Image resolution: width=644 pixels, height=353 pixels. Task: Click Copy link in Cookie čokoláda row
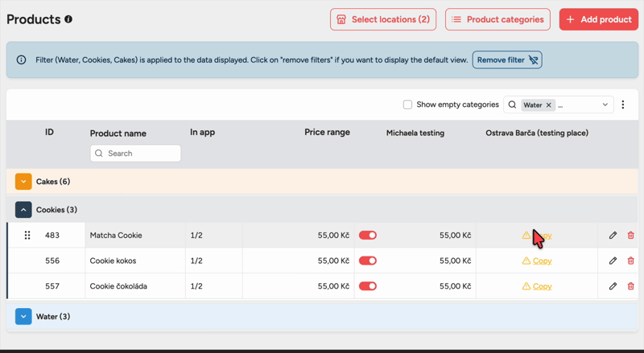(x=542, y=286)
